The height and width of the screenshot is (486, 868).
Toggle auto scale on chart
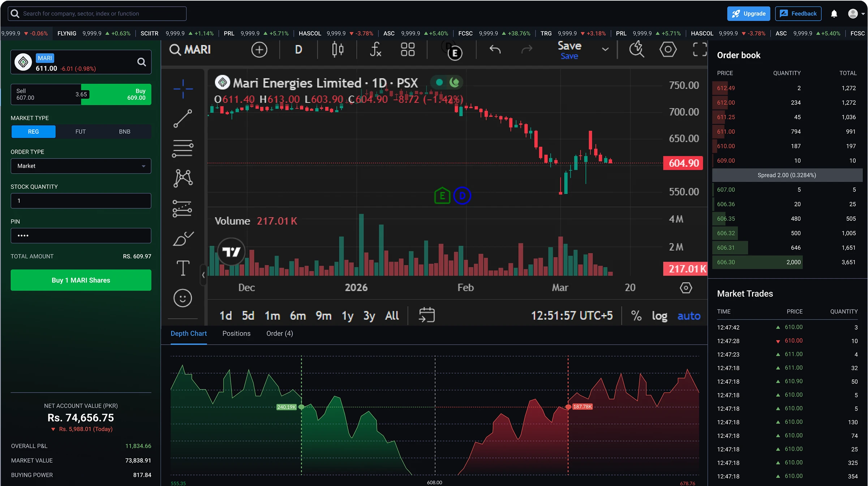[x=689, y=316]
